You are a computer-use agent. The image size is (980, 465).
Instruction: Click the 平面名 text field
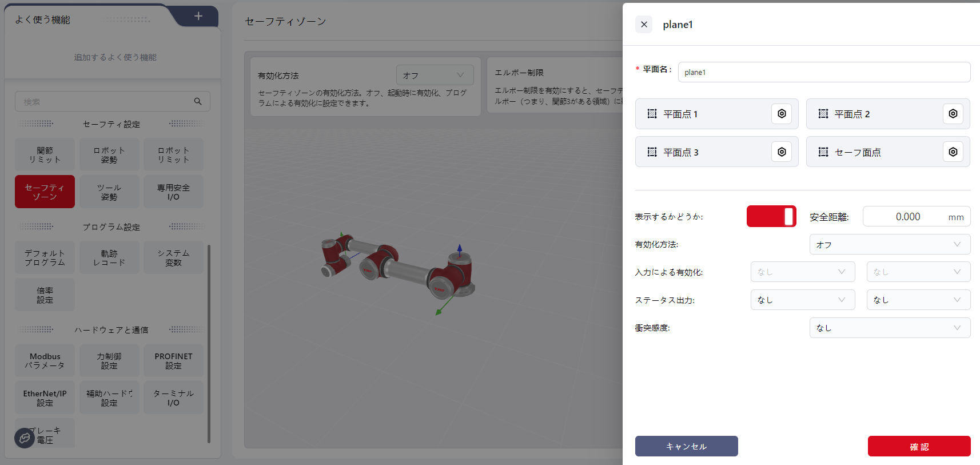(x=823, y=72)
